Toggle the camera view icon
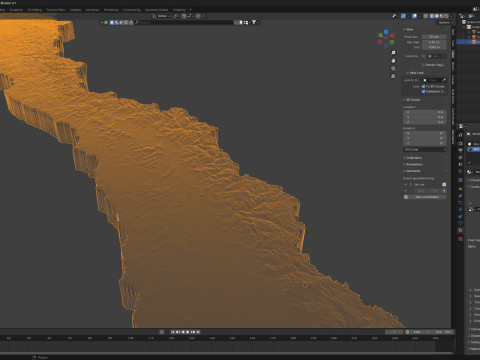This screenshot has height=360, width=480. [x=393, y=68]
